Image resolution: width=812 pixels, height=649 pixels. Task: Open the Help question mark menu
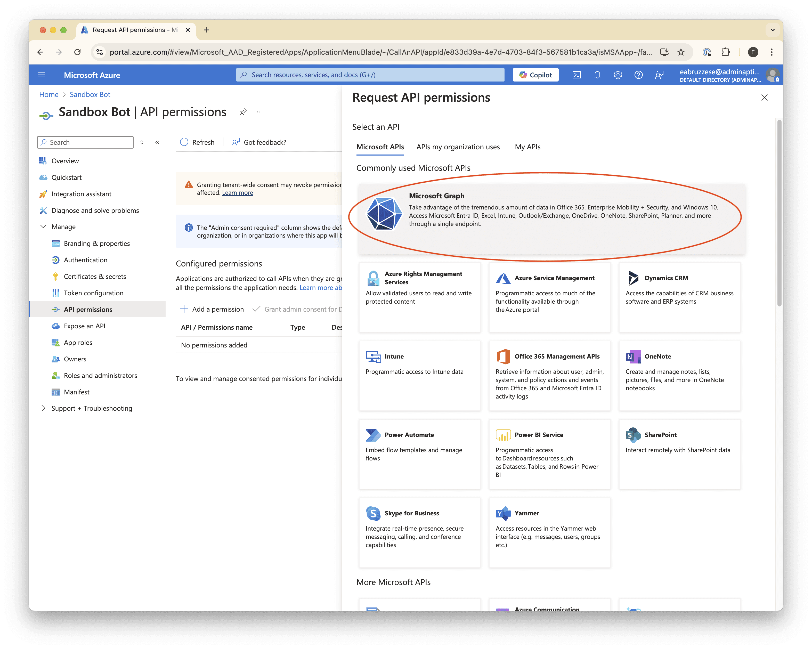tap(638, 75)
